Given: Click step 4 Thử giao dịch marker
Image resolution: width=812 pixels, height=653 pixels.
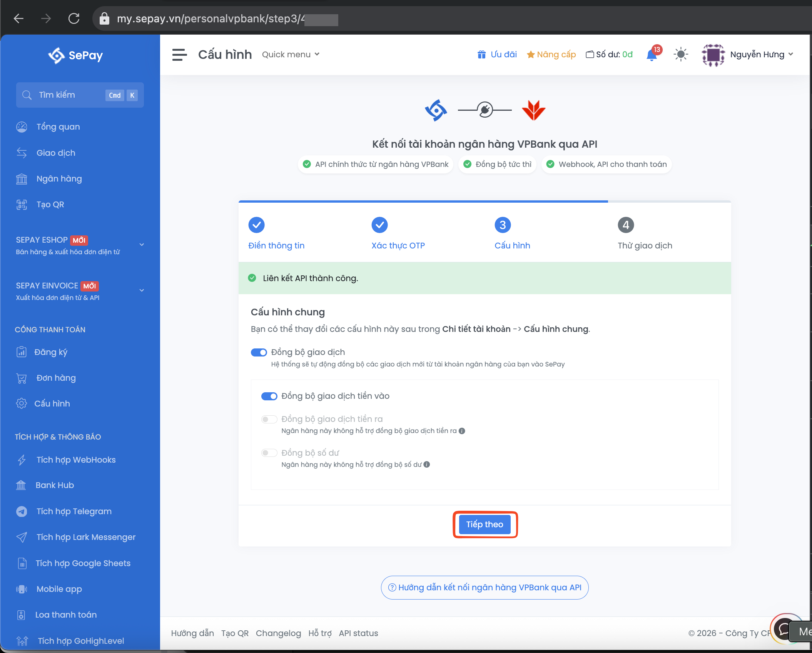Looking at the screenshot, I should [x=626, y=225].
